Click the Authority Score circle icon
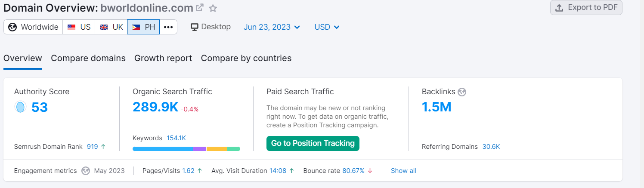Viewport: 644px width, 188px height. [x=20, y=107]
